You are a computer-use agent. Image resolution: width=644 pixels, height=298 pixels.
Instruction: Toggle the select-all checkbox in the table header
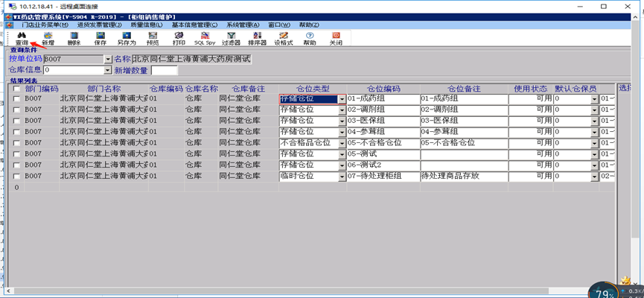[16, 89]
